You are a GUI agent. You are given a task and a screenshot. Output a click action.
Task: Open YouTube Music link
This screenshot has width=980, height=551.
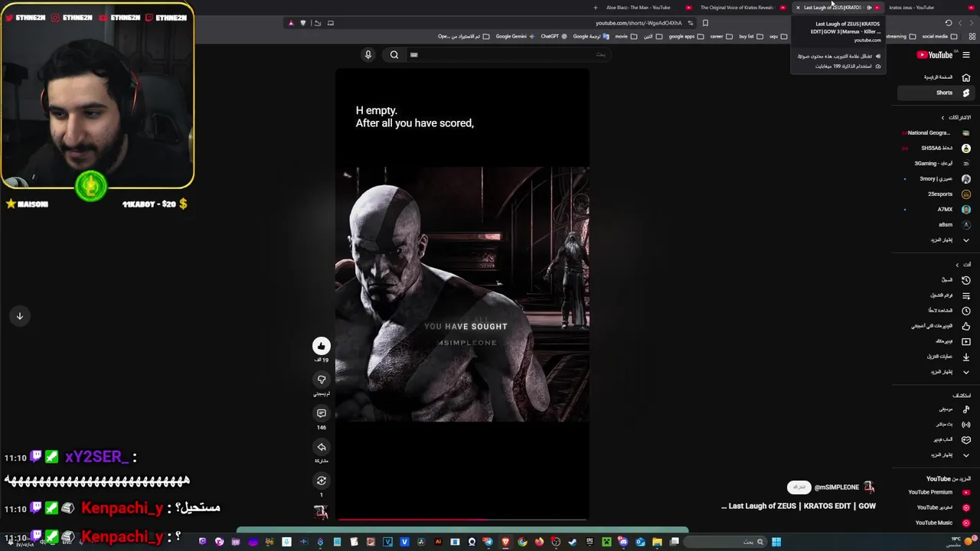pos(935,523)
